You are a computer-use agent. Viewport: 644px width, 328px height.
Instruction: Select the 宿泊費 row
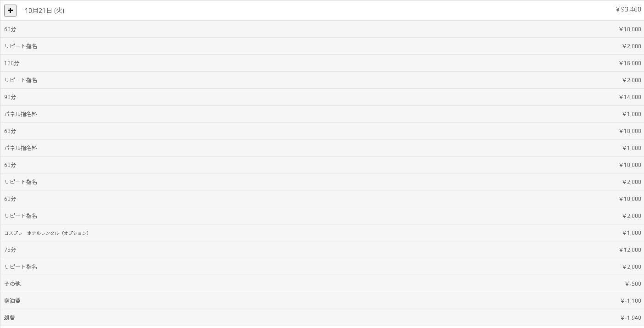coord(12,301)
